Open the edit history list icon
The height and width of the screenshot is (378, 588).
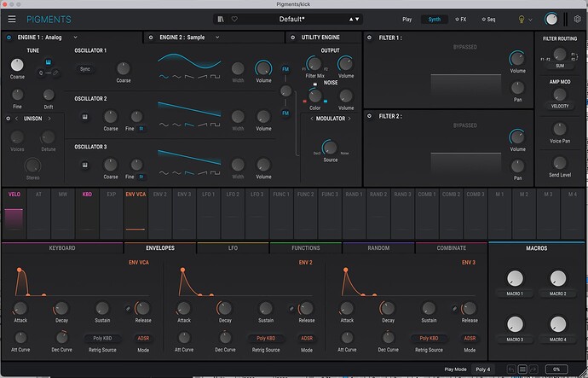point(522,369)
